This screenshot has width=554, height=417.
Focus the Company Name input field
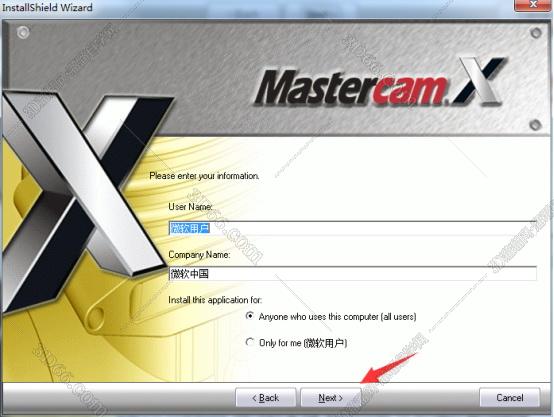pos(353,274)
